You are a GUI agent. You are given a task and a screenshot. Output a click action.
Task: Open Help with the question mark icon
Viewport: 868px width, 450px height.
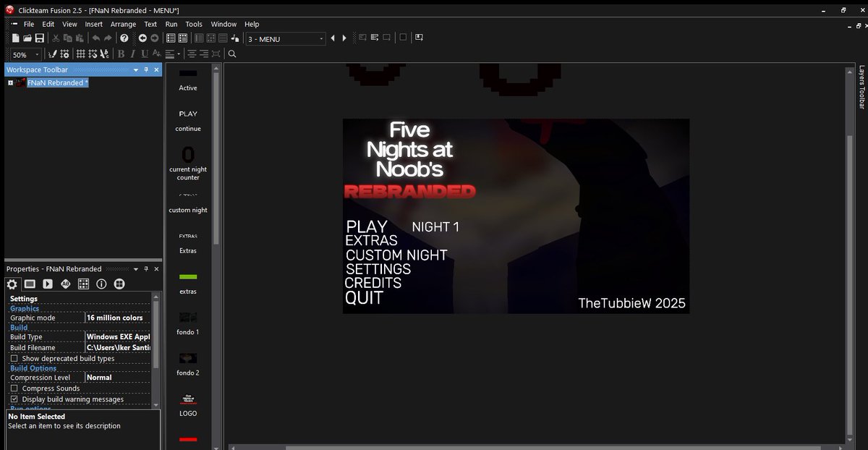click(x=124, y=38)
